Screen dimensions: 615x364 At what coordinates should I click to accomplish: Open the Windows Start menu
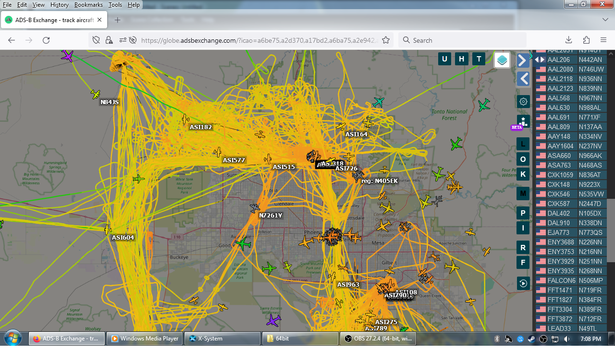(x=13, y=338)
